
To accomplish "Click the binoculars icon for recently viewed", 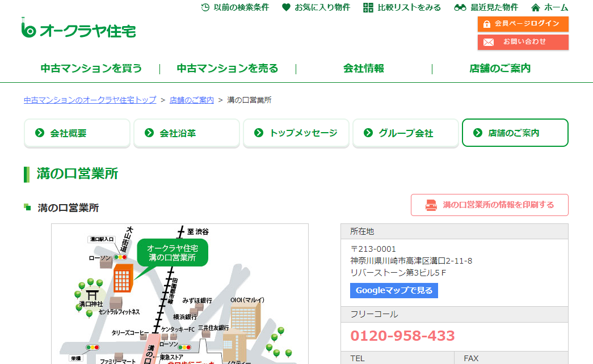I will [x=460, y=7].
